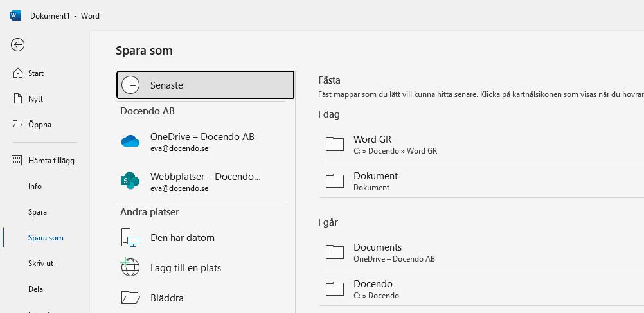This screenshot has height=313, width=644.
Task: Open the Skriv ut page
Action: coord(40,264)
